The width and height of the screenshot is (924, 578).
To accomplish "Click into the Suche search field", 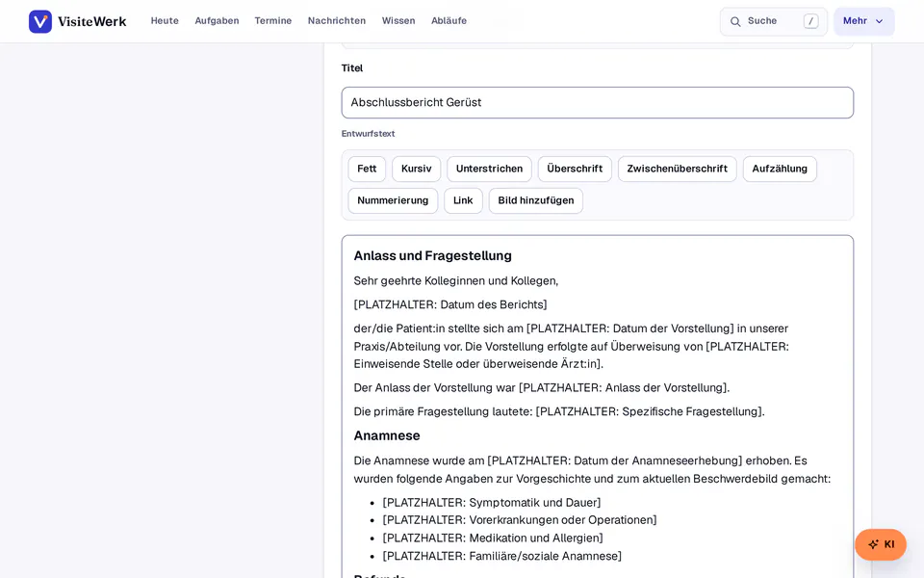I will 773,21.
